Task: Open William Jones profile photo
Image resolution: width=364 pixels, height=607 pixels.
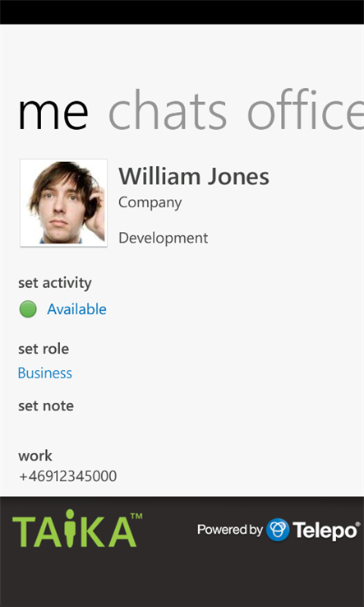Action: point(64,203)
